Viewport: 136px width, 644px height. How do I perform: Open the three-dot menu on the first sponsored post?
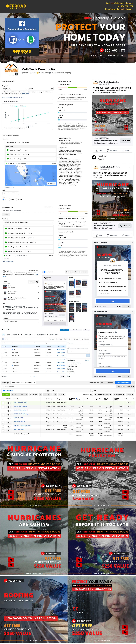coord(130,83)
